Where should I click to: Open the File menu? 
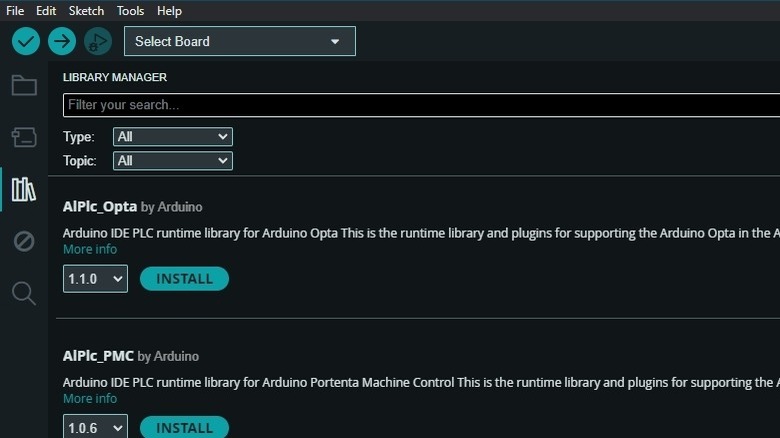pos(15,11)
